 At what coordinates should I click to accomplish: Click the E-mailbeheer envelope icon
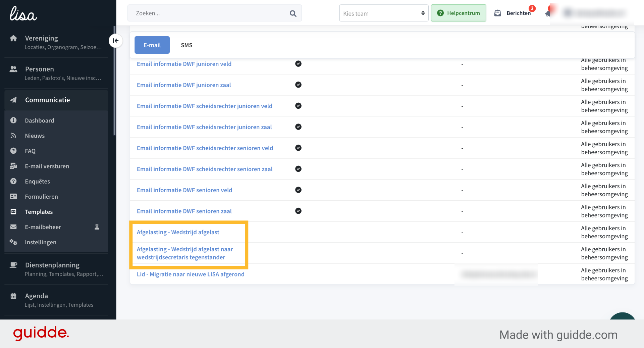(x=13, y=227)
